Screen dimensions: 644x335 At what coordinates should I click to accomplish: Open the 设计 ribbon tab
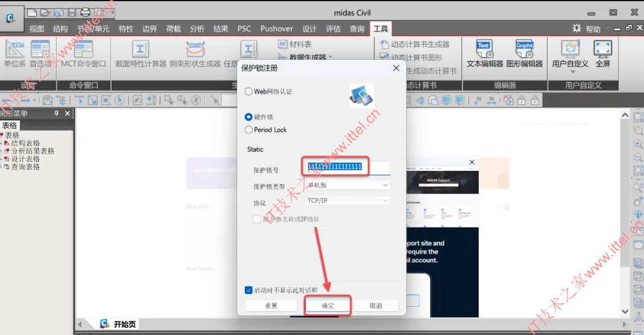point(310,29)
